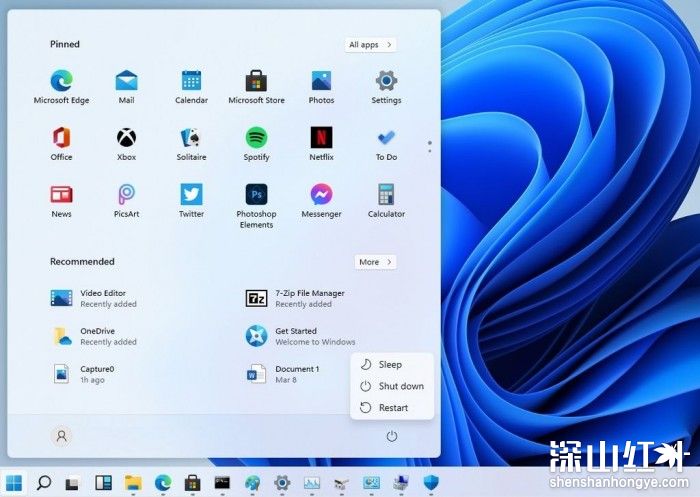Start the Solitaire game
Screen dimensions: 700x497
click(192, 144)
